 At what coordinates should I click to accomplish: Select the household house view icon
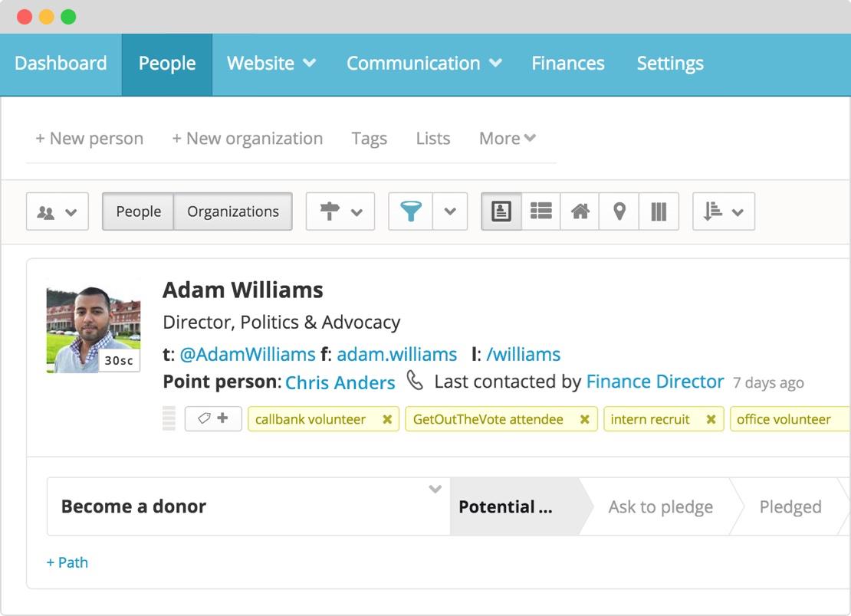pyautogui.click(x=580, y=211)
